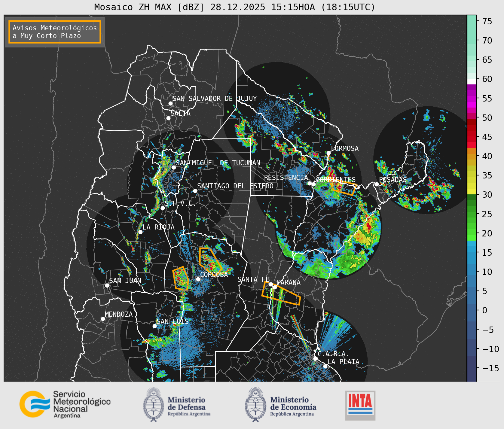Click the 45 tick label on the color scale
Image resolution: width=504 pixels, height=429 pixels.
click(x=487, y=137)
